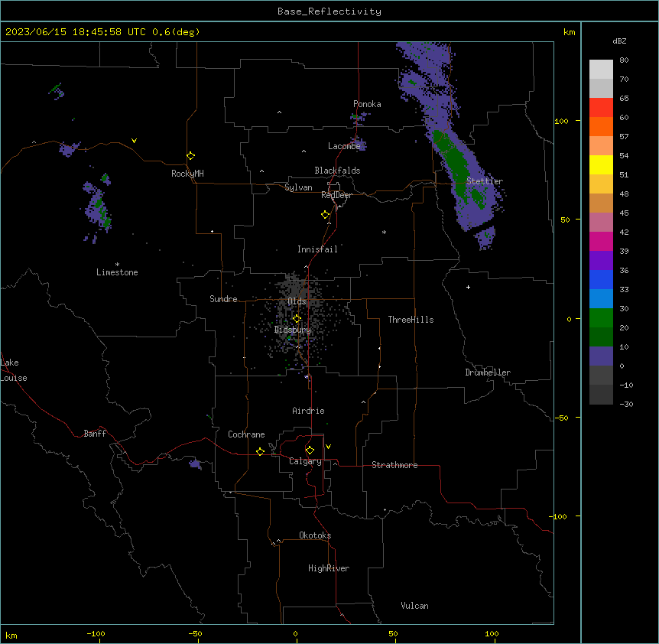Click the km unit label at top right
659x644 pixels.
coord(569,32)
